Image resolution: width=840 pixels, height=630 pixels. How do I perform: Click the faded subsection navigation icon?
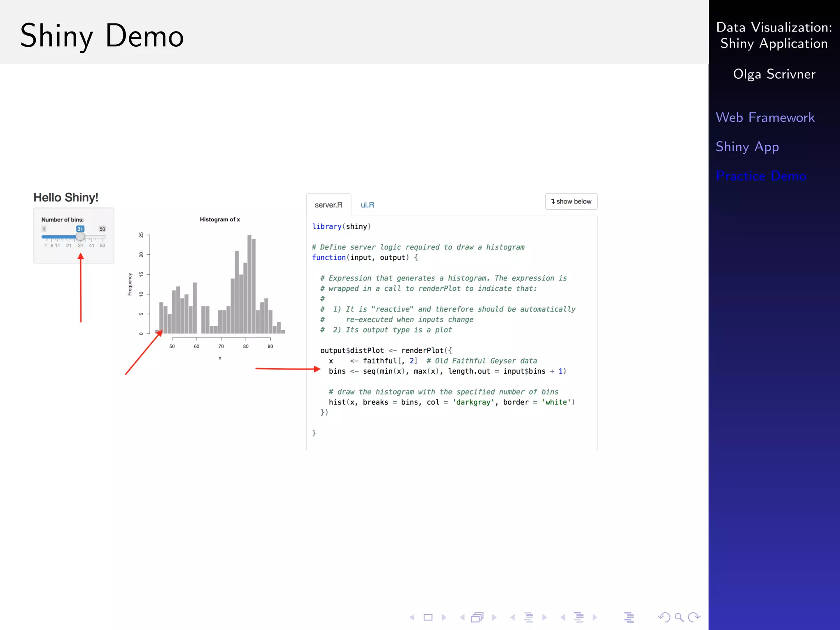click(529, 617)
